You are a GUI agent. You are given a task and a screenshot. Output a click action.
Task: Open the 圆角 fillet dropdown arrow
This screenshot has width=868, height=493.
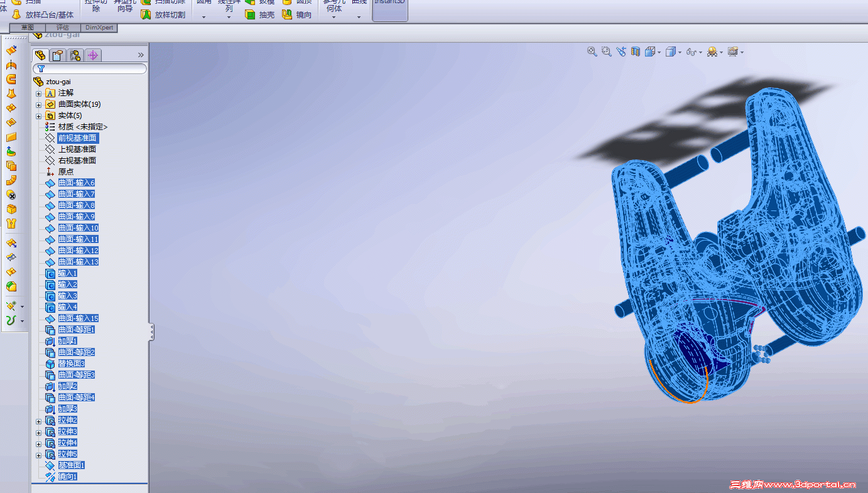(203, 17)
